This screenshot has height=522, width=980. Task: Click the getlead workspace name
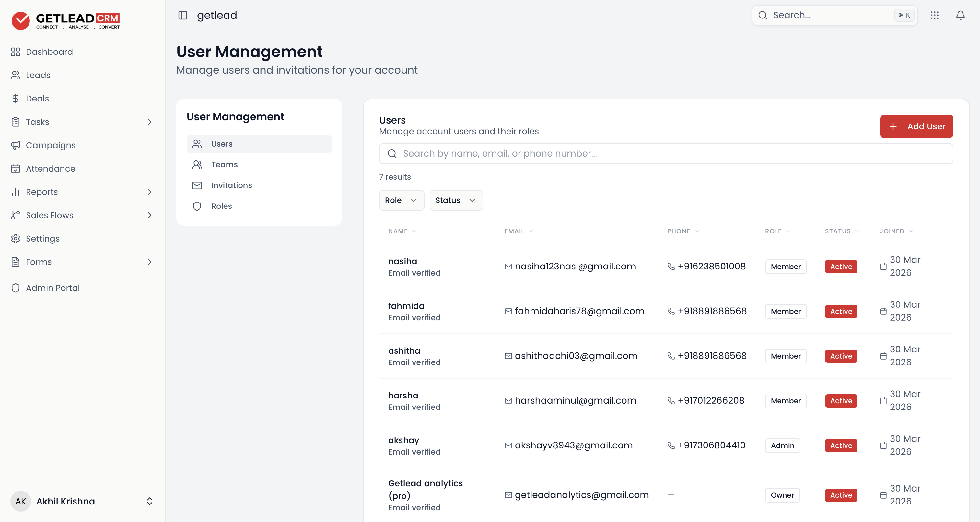click(217, 15)
